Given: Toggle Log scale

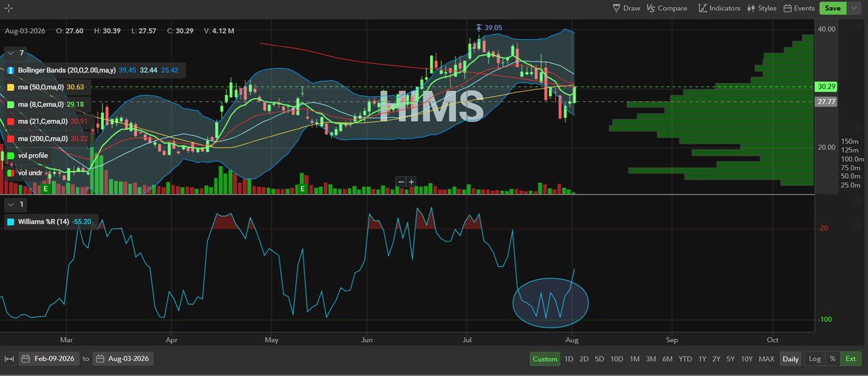Looking at the screenshot, I should 814,359.
